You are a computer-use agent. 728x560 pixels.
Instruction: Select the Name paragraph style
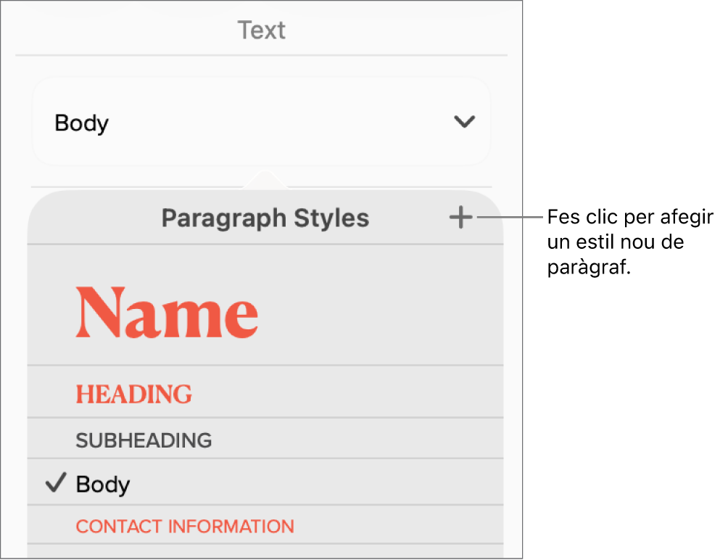[x=167, y=313]
